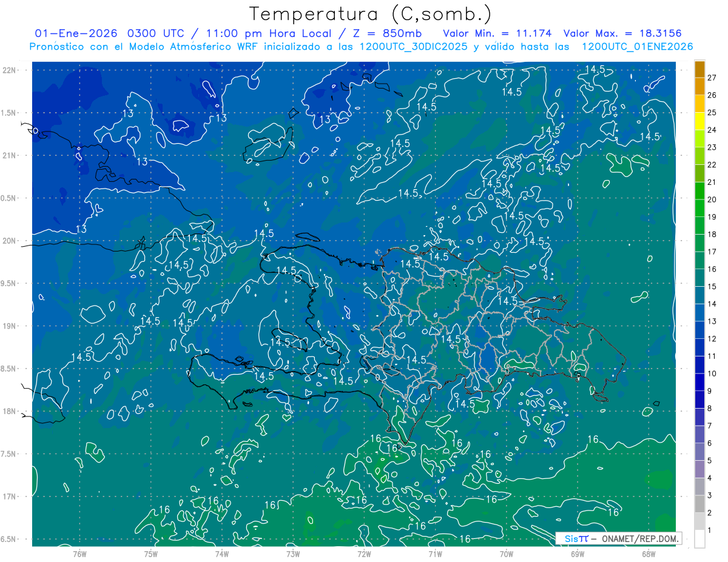This screenshot has width=728, height=562.
Task: Click the color scale label 2
Action: pos(710,513)
